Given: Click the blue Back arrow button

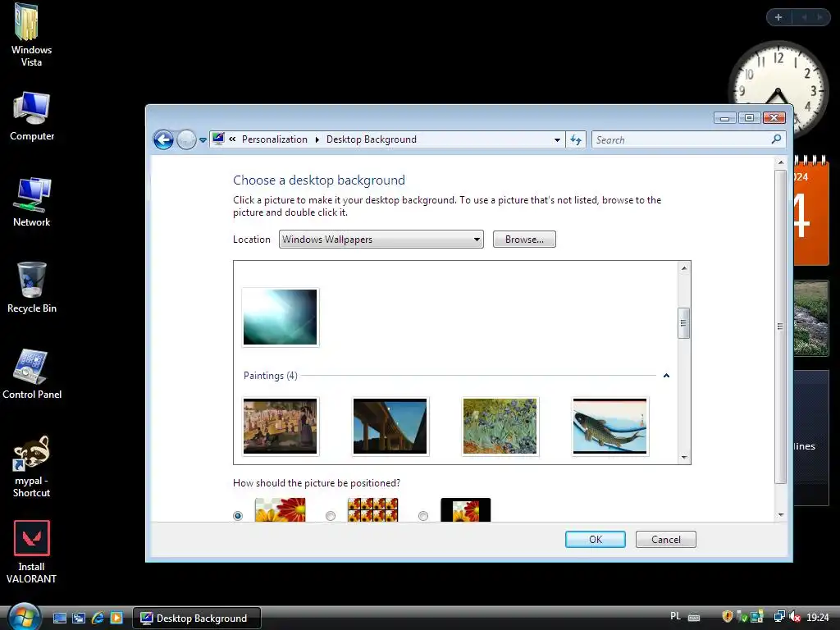Looking at the screenshot, I should (163, 139).
